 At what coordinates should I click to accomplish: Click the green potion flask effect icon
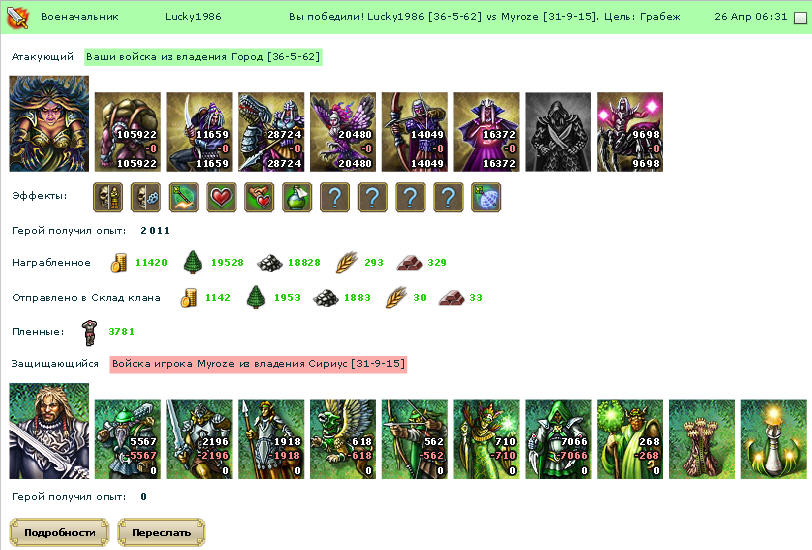click(x=297, y=197)
